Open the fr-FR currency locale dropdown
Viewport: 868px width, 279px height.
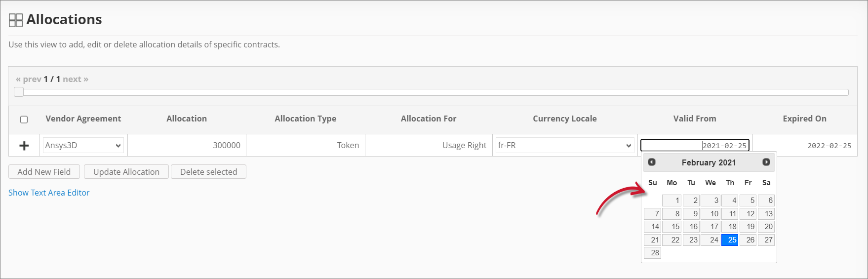[565, 145]
